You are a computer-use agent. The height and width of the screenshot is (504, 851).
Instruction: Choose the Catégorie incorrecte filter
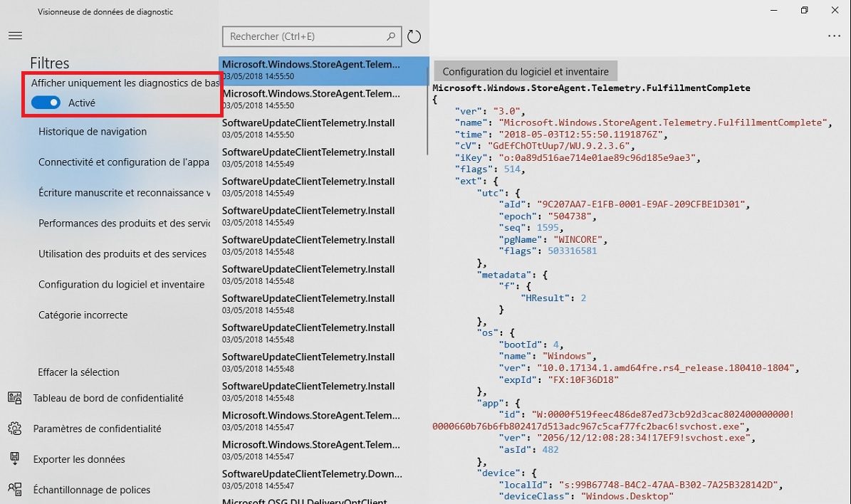pos(83,315)
